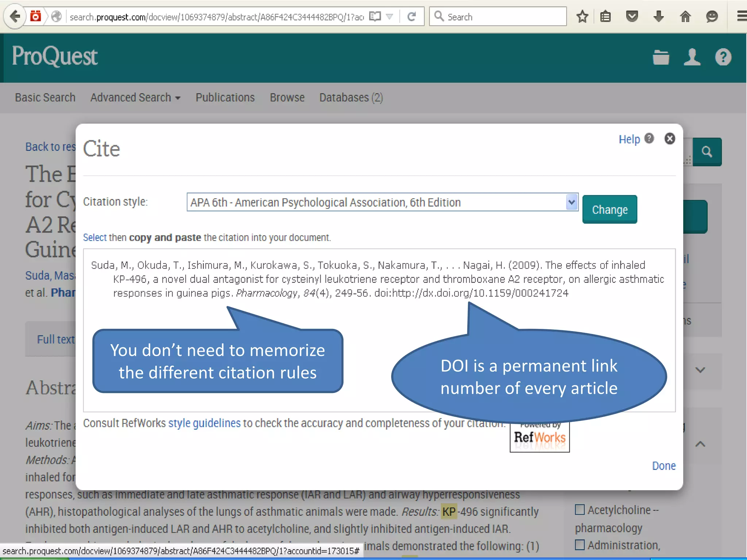Click Done to close the Cite dialog
Image resolution: width=747 pixels, height=560 pixels.
tap(664, 466)
